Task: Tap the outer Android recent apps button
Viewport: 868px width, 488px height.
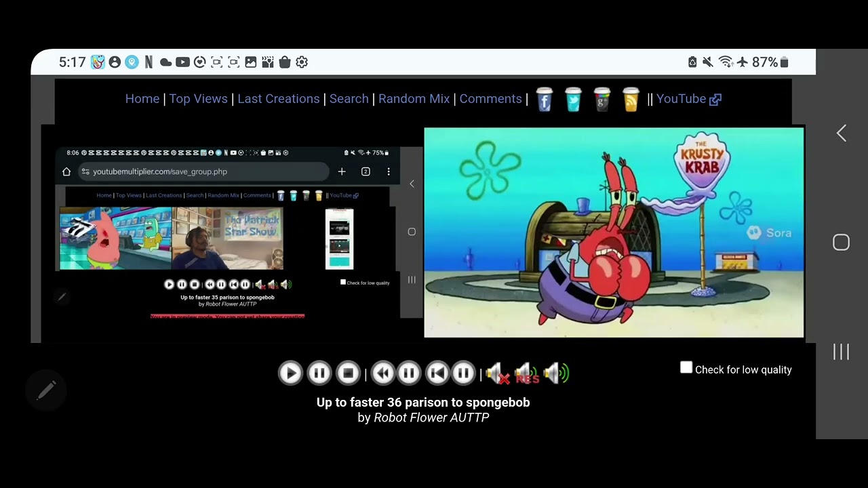Action: pos(841,351)
